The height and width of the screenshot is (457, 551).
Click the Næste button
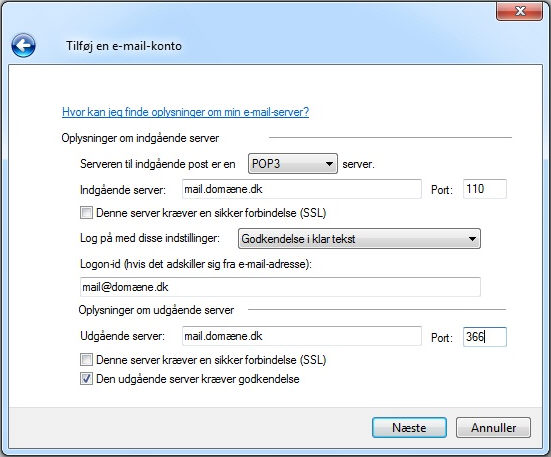point(409,427)
